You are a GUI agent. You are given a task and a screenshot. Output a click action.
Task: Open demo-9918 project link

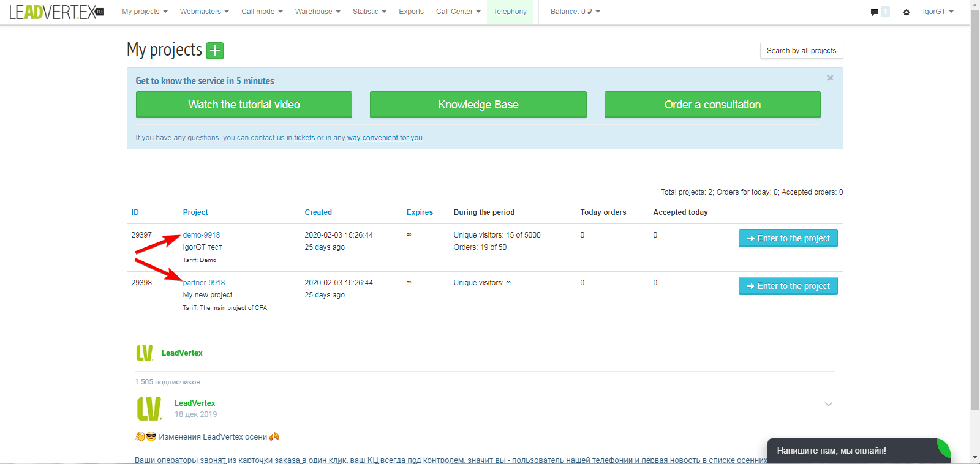pyautogui.click(x=202, y=235)
